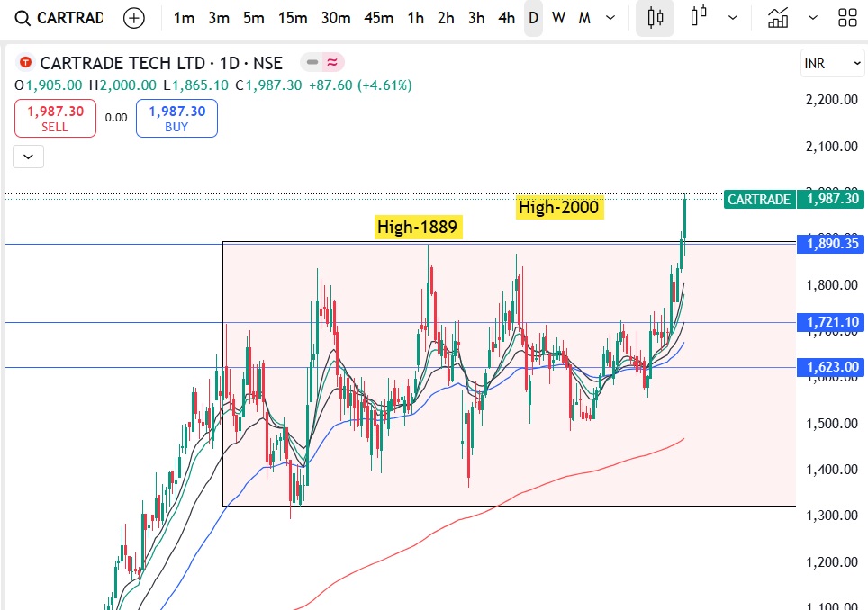Toggle the dash control beside the symbol title
Screen dimensions: 868x610
pyautogui.click(x=311, y=63)
